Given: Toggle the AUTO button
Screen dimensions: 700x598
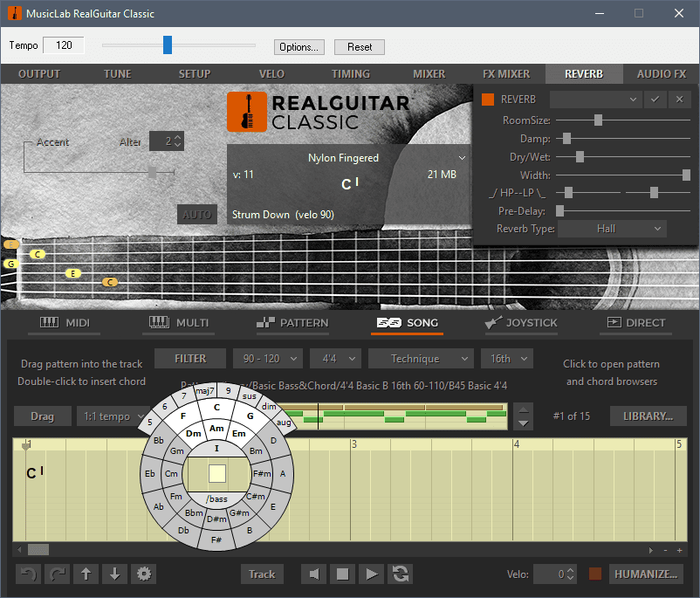Looking at the screenshot, I should (x=196, y=214).
